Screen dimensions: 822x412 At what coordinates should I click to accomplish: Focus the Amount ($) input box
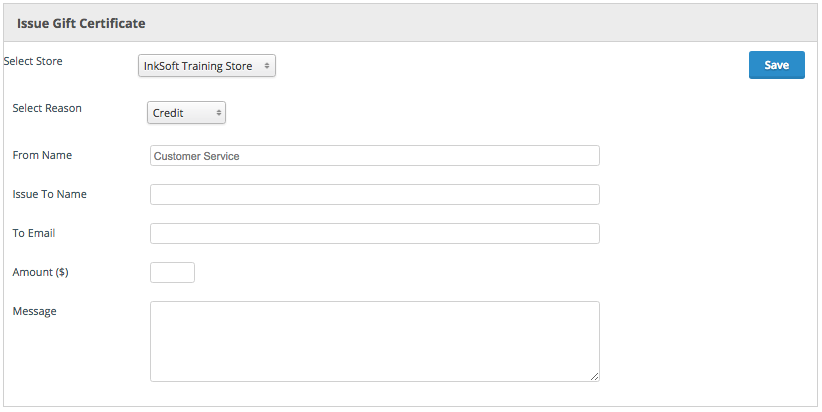pyautogui.click(x=172, y=272)
